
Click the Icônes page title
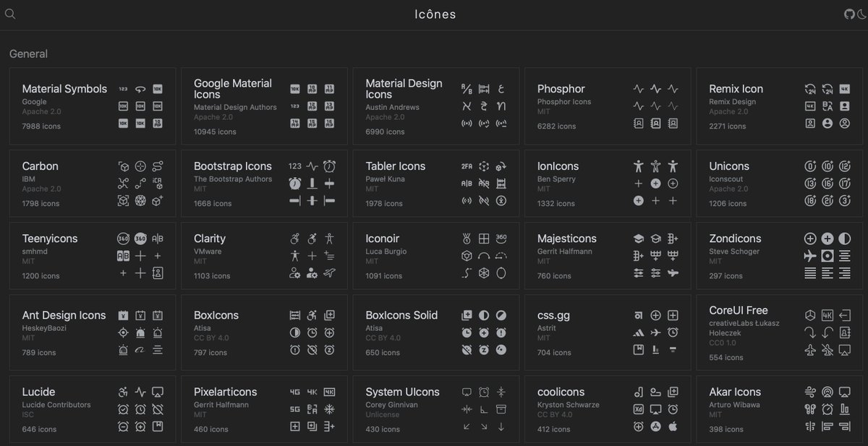click(x=435, y=14)
